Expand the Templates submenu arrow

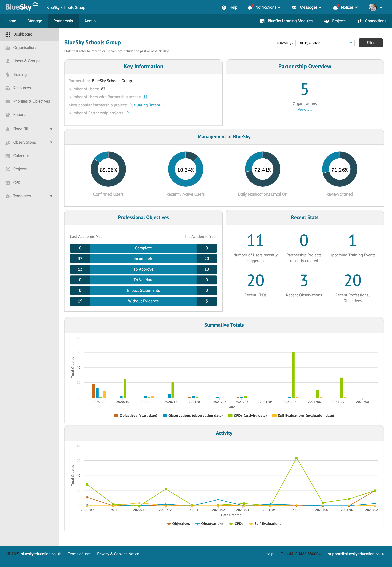[51, 196]
